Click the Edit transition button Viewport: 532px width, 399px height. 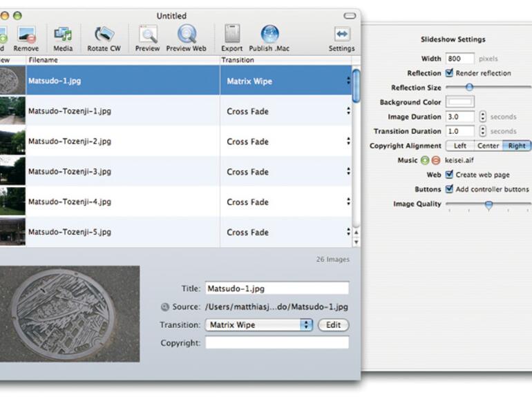333,324
